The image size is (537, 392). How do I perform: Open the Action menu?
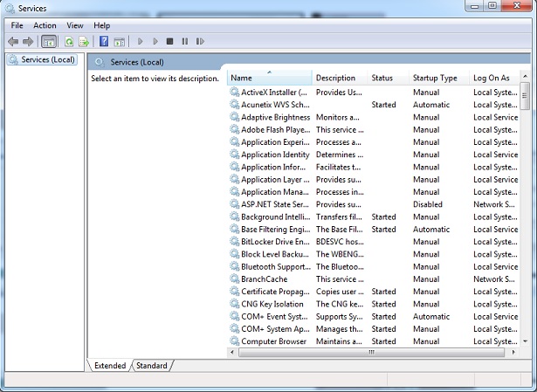[45, 25]
